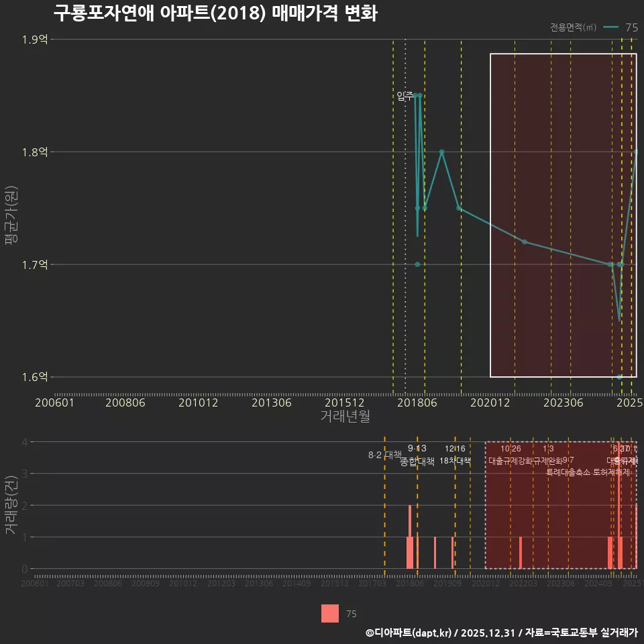Click '201012' on the price chart axis
644x644 pixels.
[x=199, y=402]
